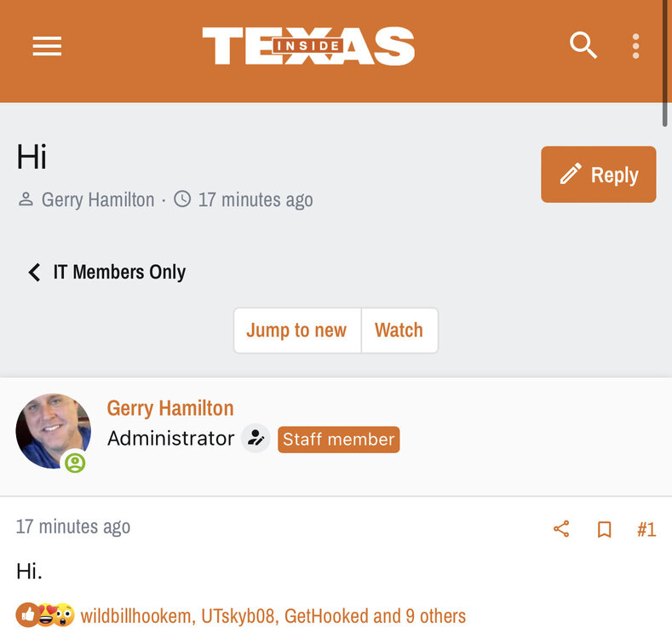
Task: Open the #1 post permalink
Action: click(x=646, y=529)
